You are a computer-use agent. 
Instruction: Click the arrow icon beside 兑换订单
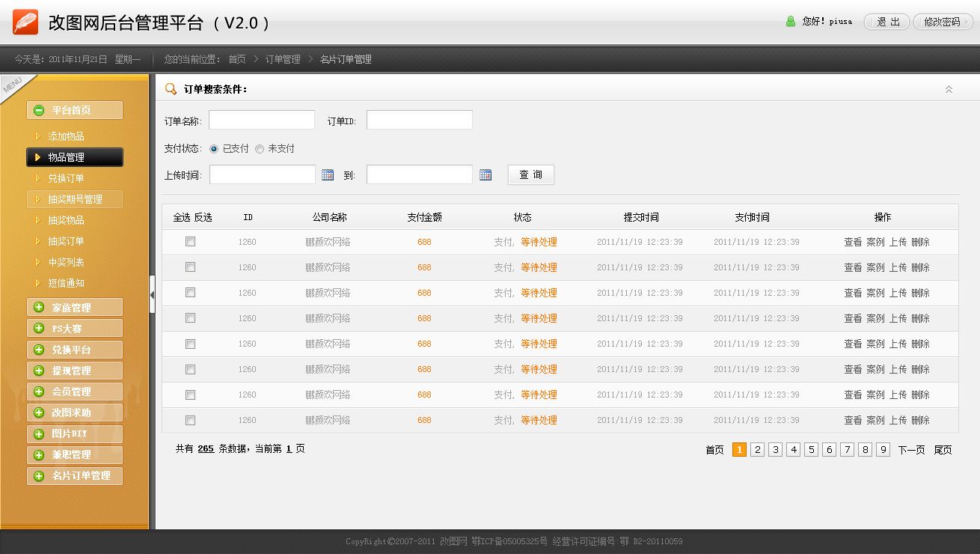pos(37,178)
